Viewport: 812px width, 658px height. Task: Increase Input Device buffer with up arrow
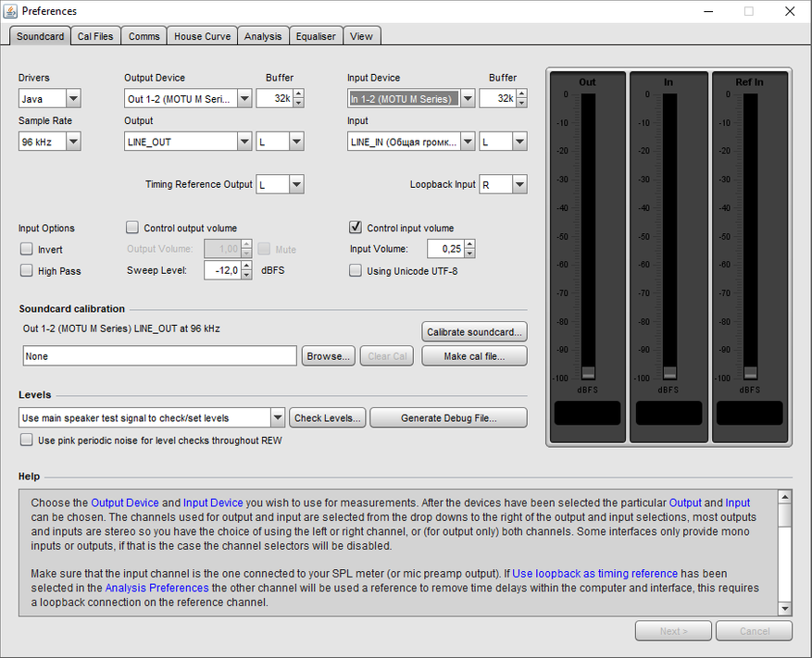click(x=521, y=93)
